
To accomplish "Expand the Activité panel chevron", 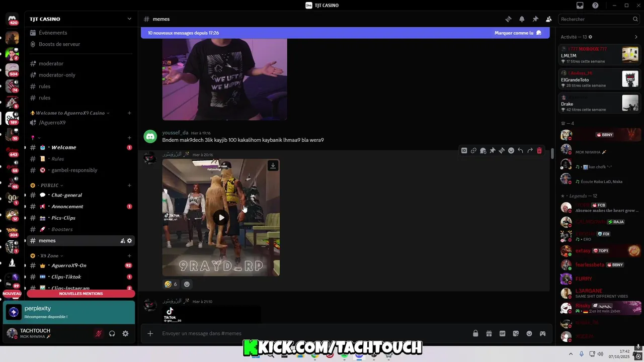I will 636,37.
